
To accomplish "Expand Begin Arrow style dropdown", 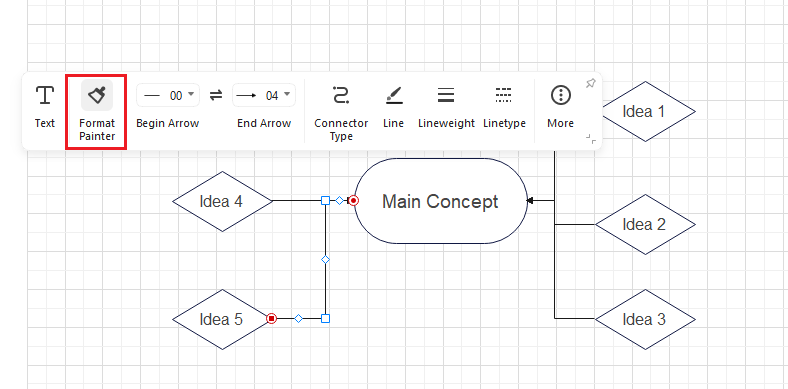I will click(168, 95).
